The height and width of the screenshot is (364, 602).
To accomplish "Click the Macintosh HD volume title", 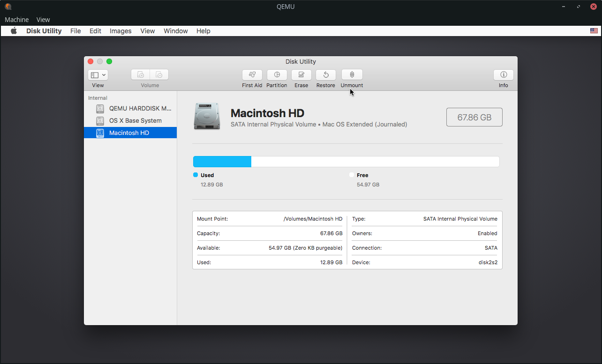I will point(267,113).
